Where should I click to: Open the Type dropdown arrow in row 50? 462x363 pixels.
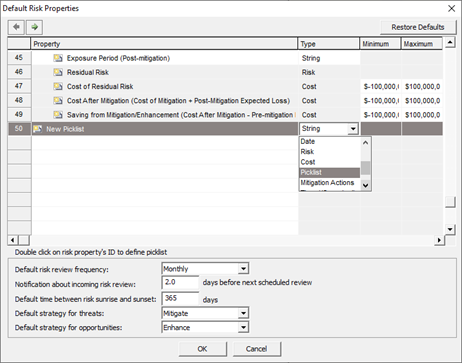[353, 129]
